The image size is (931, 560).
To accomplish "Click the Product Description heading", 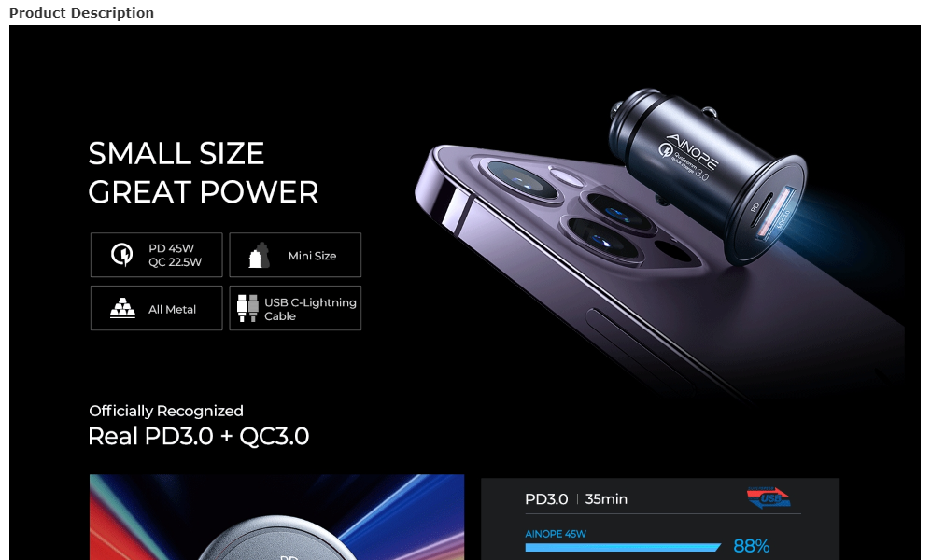I will click(x=81, y=13).
